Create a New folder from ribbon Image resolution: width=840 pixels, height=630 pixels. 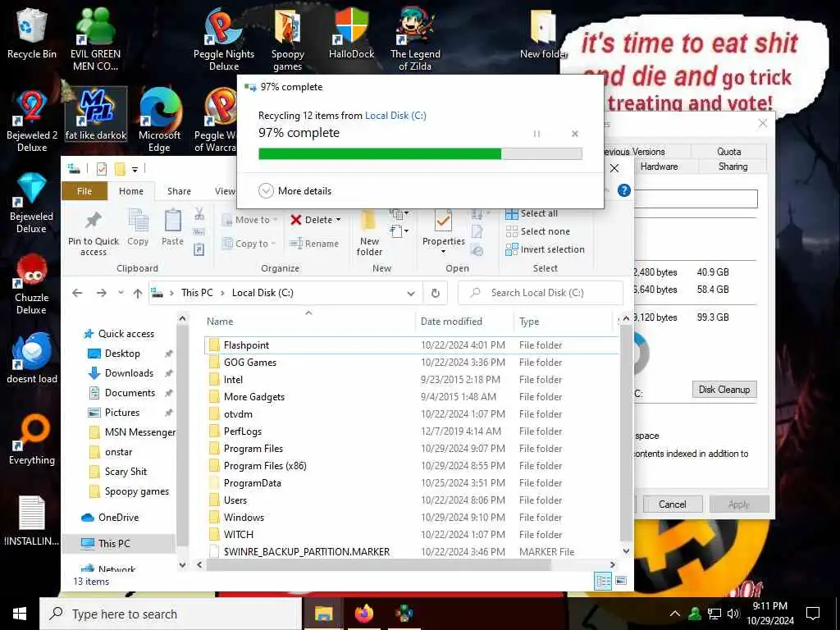tap(369, 232)
